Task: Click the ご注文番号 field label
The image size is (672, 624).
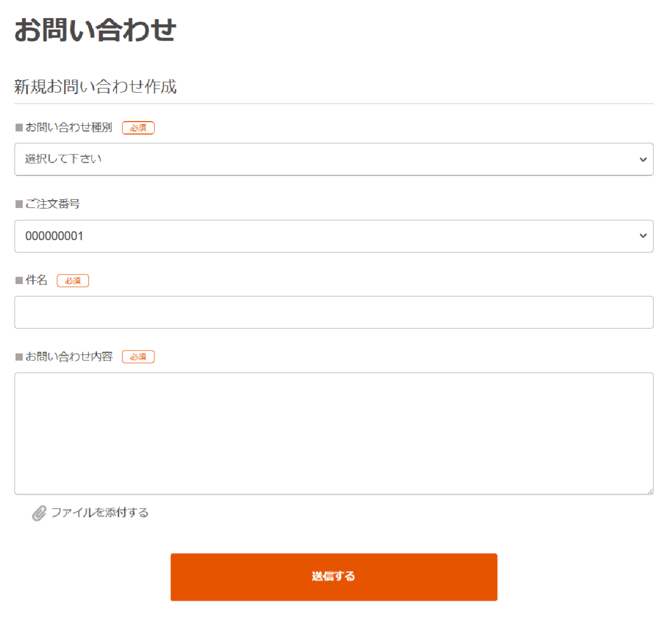Action: tap(52, 204)
